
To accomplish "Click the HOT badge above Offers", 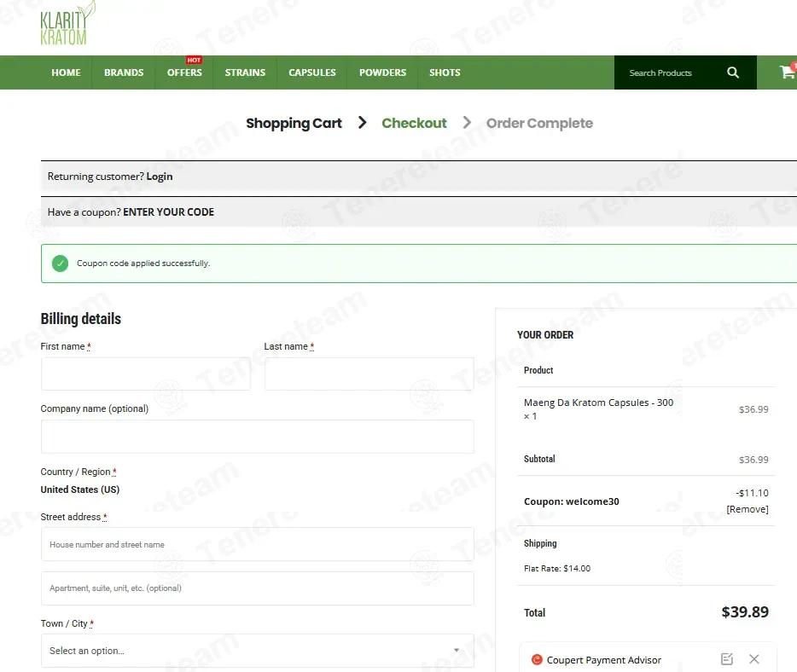I will click(x=194, y=60).
